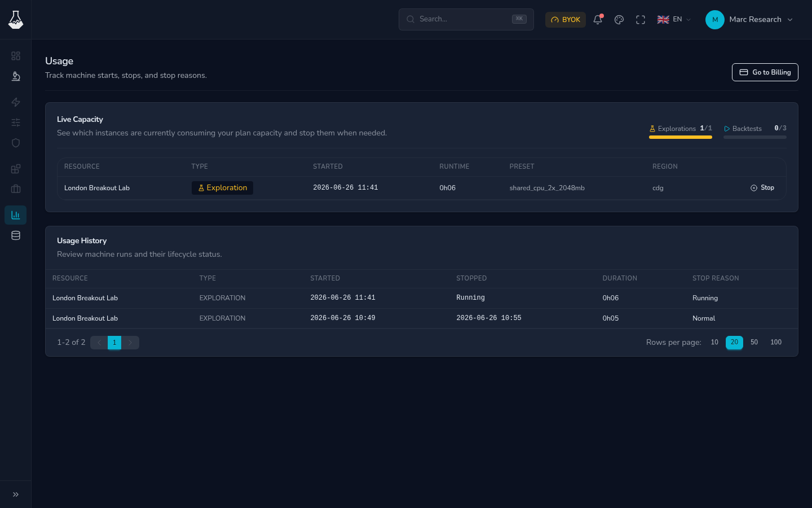This screenshot has height=508, width=812.
Task: Click the Exploration type badge
Action: pos(222,188)
